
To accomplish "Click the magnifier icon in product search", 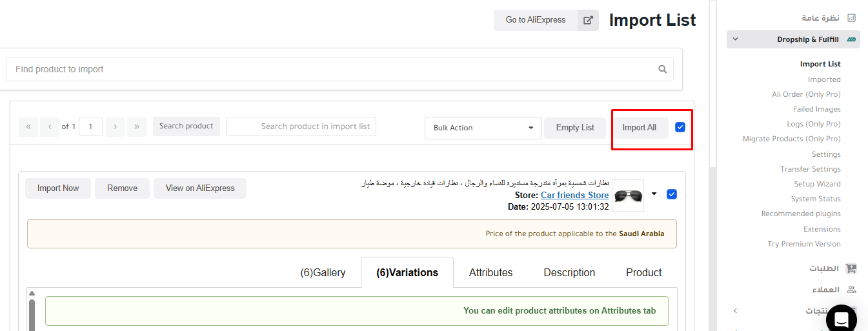I will [662, 69].
